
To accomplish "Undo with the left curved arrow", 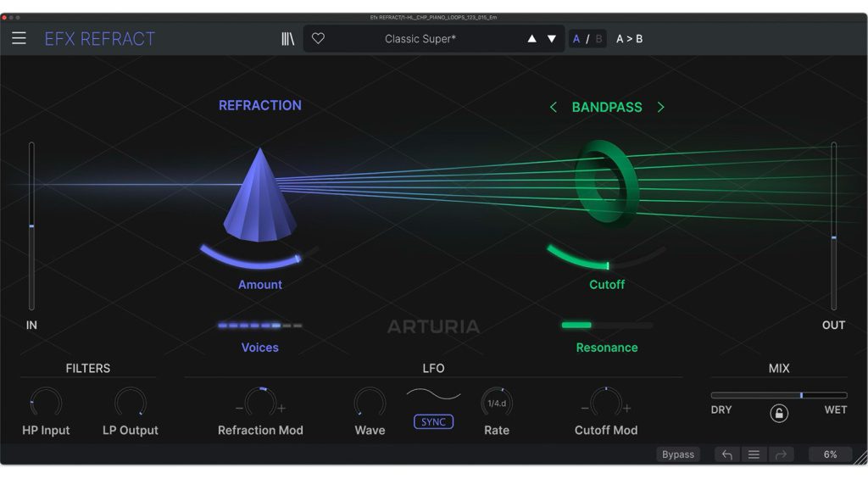I will tap(726, 454).
